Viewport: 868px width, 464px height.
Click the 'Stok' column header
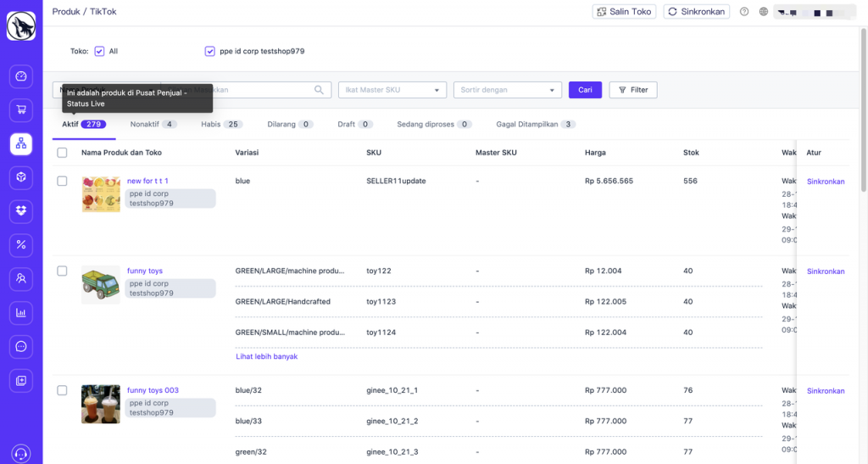pyautogui.click(x=691, y=153)
